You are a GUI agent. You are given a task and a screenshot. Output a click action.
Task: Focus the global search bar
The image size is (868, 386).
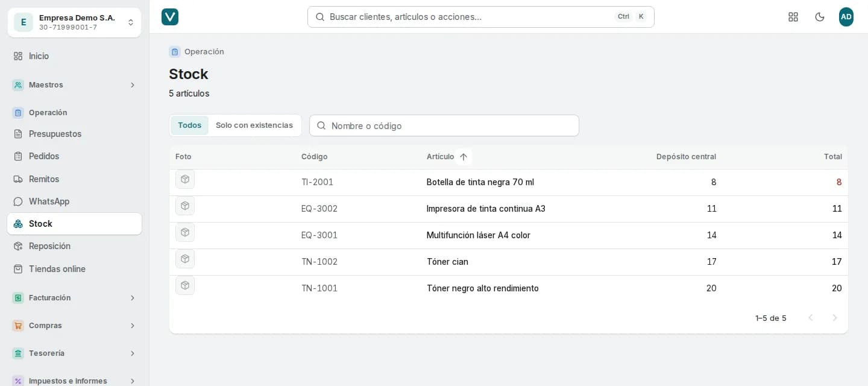click(480, 17)
